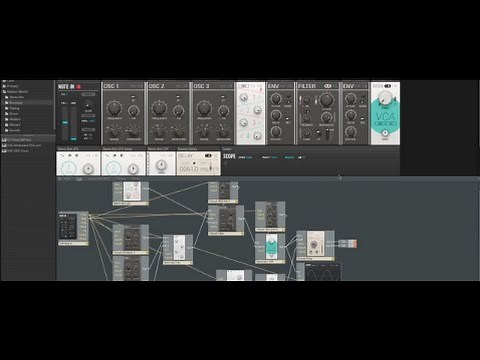Image resolution: width=480 pixels, height=360 pixels.
Task: Click the Filter Cutoff knob
Action: tap(326, 100)
